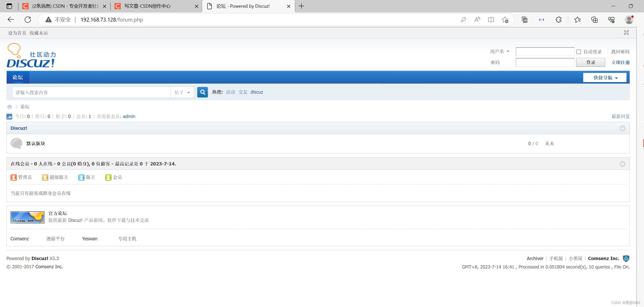The image size is (644, 307).
Task: Open new member admin profile
Action: [129, 116]
